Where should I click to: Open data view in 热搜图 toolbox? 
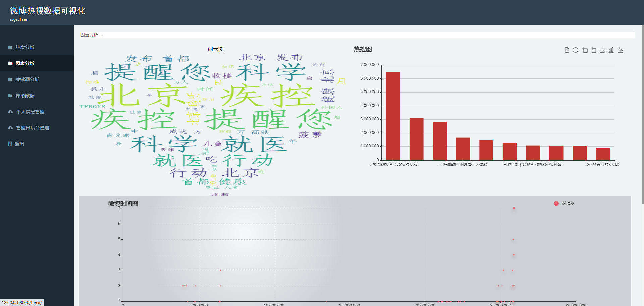(567, 50)
